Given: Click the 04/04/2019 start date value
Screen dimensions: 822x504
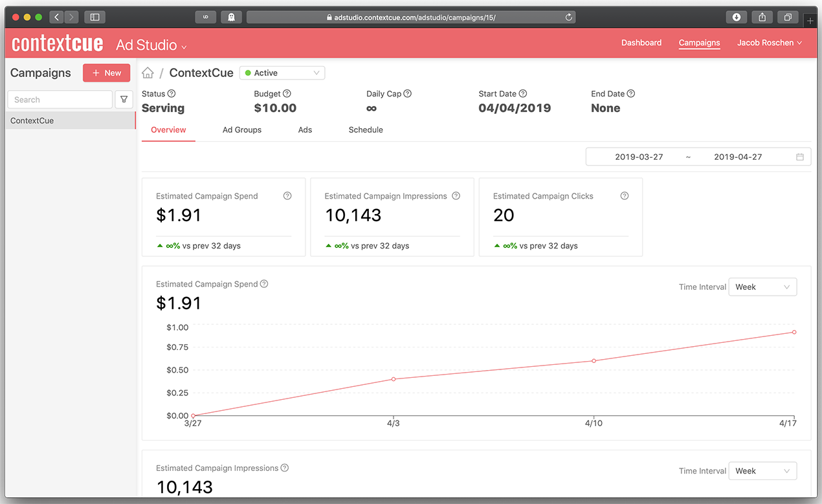Looking at the screenshot, I should click(515, 108).
